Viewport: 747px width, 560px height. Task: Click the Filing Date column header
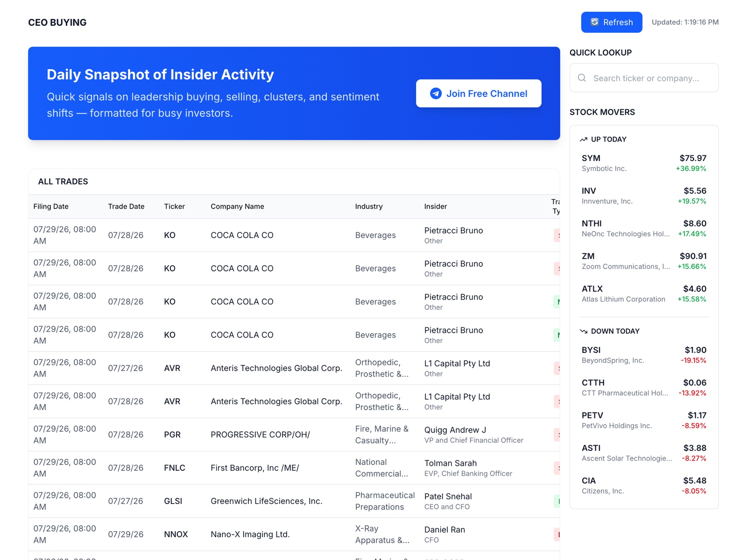click(x=51, y=206)
